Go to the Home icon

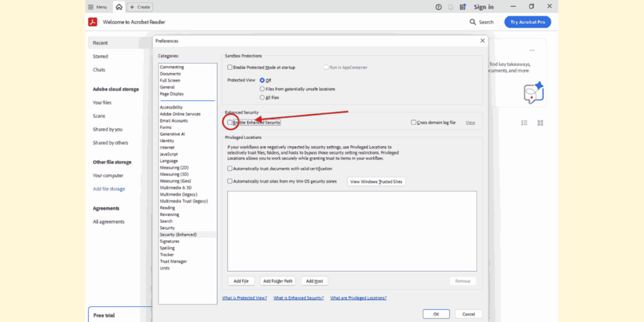point(119,7)
